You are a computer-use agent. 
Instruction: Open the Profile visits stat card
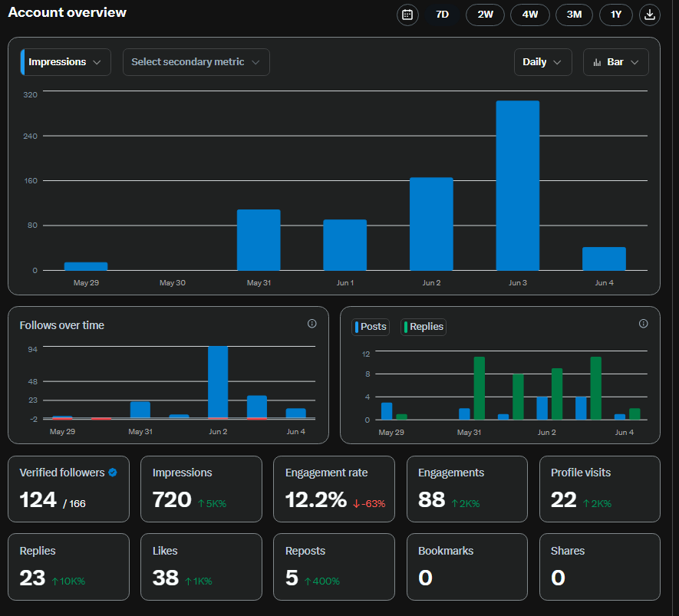pyautogui.click(x=600, y=489)
